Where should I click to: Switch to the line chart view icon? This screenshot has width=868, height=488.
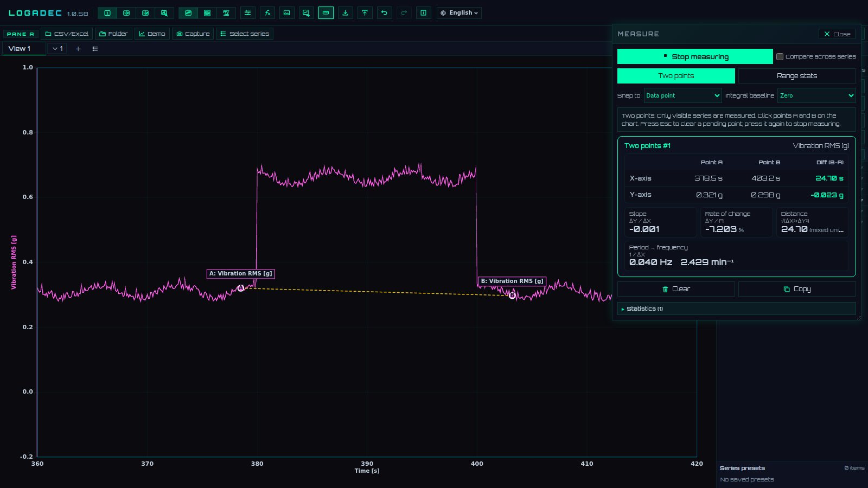pyautogui.click(x=188, y=13)
